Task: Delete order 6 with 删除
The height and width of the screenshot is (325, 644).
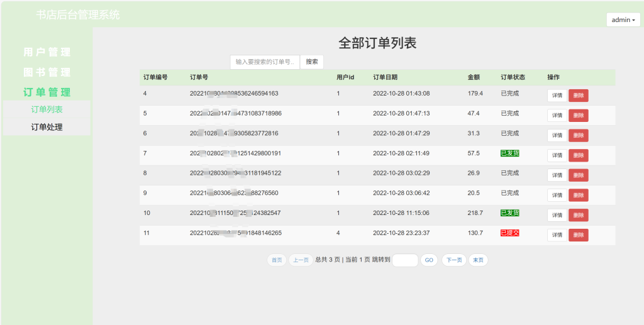Action: click(x=579, y=135)
